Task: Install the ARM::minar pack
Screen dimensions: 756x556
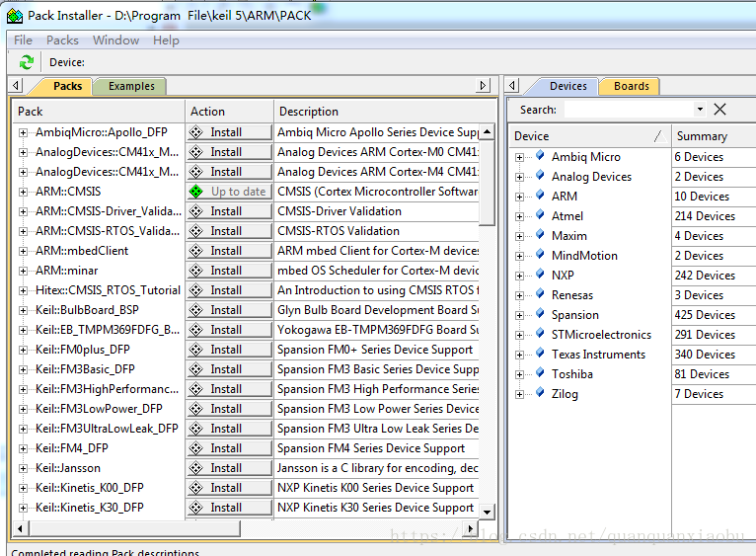Action: (230, 271)
